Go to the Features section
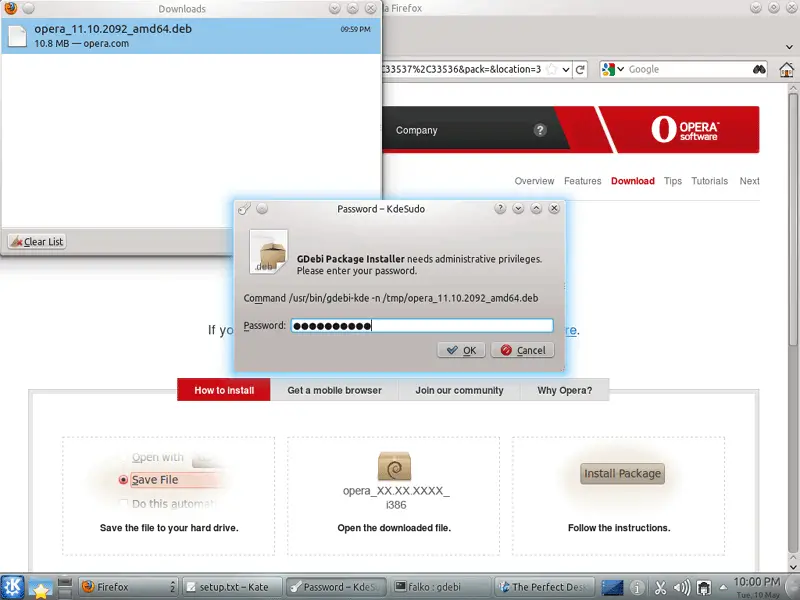Screen dimensions: 800x600 click(x=583, y=181)
